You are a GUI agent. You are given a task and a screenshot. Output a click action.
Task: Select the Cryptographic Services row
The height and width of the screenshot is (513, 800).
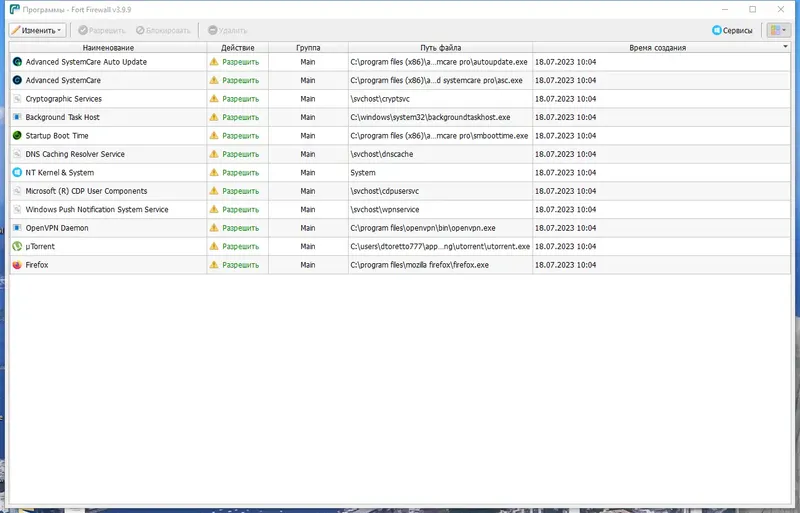(x=400, y=99)
